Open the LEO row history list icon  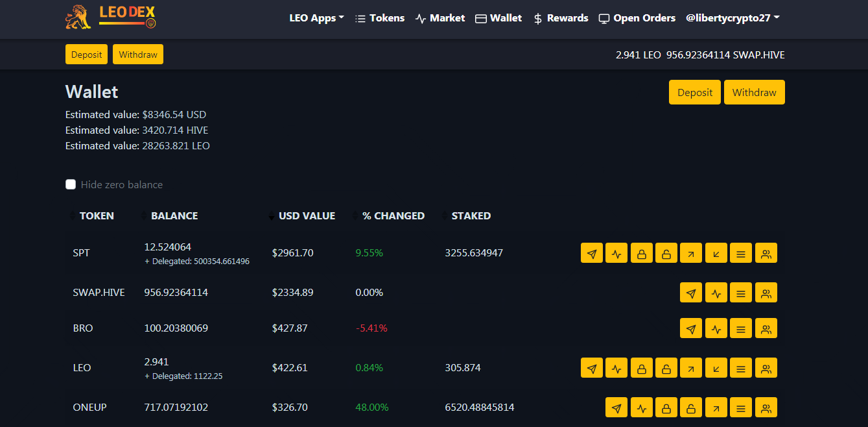click(741, 368)
